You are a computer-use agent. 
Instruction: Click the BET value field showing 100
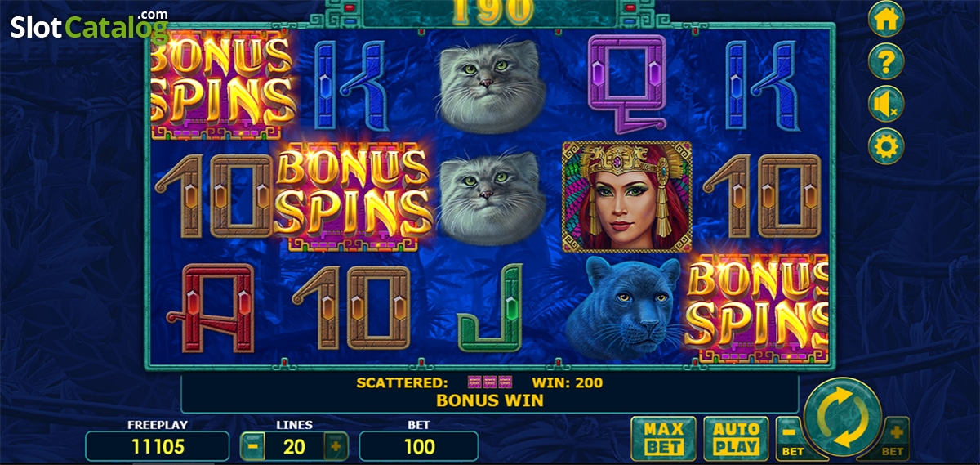(418, 446)
